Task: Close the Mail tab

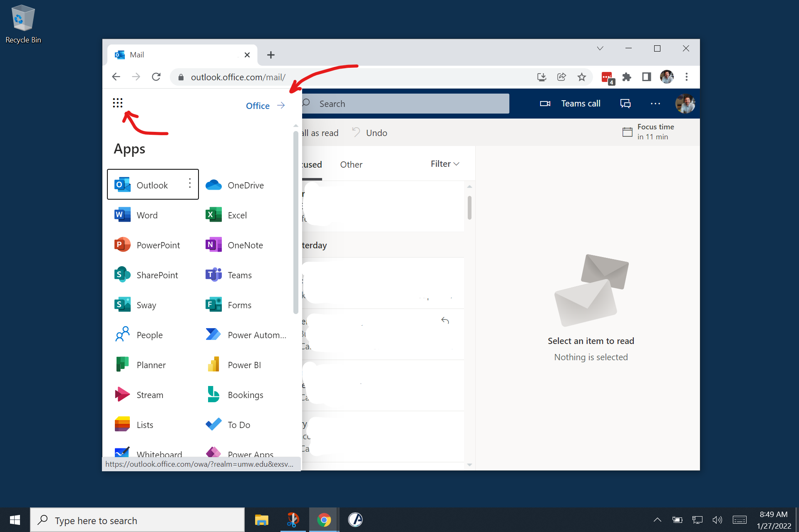Action: pos(247,55)
